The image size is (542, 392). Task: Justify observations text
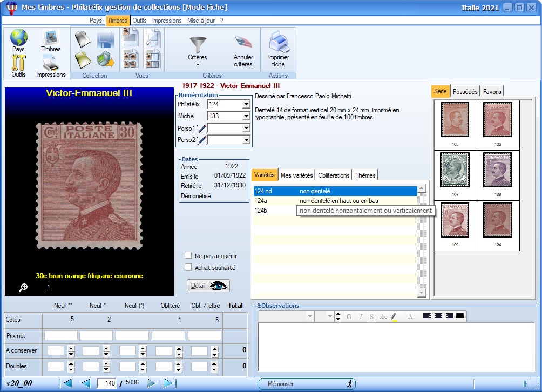pyautogui.click(x=460, y=316)
